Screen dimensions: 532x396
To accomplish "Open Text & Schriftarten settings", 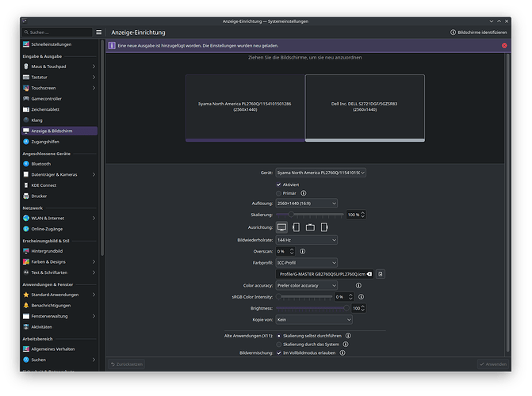I will click(x=59, y=272).
